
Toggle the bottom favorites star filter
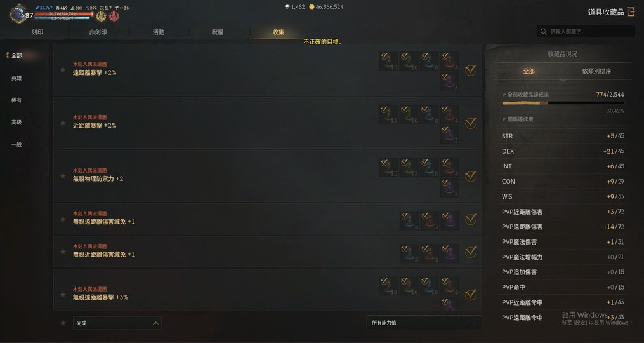coord(63,323)
